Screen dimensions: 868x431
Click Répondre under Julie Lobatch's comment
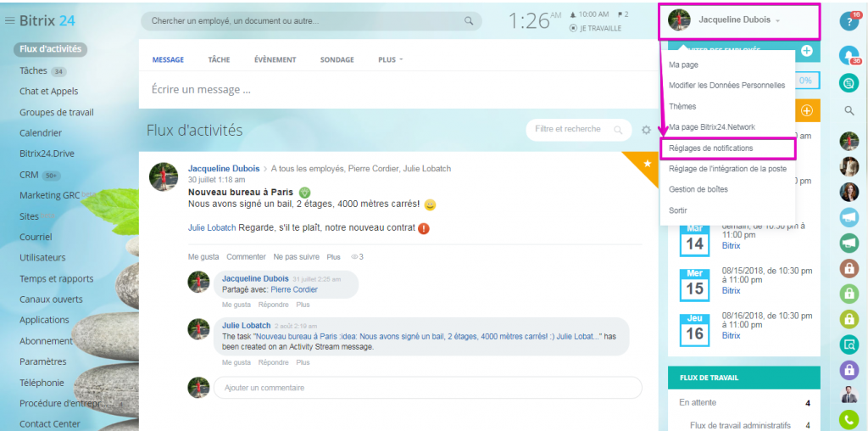pyautogui.click(x=274, y=362)
